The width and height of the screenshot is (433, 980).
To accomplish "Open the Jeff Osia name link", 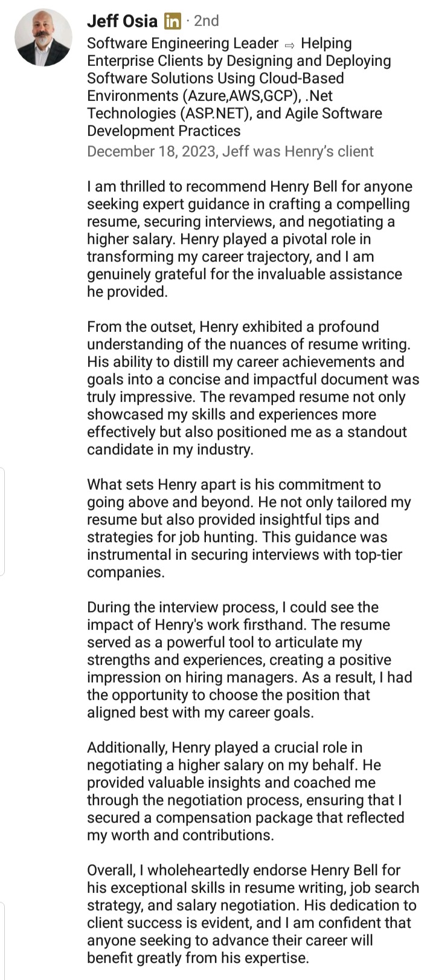I will (x=122, y=21).
